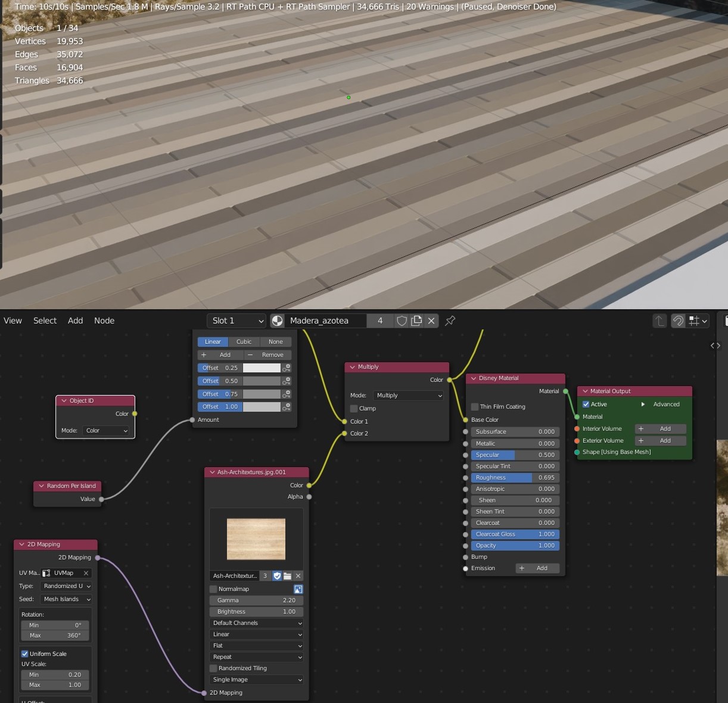
Task: Click the material browse sphere icon
Action: (x=278, y=321)
